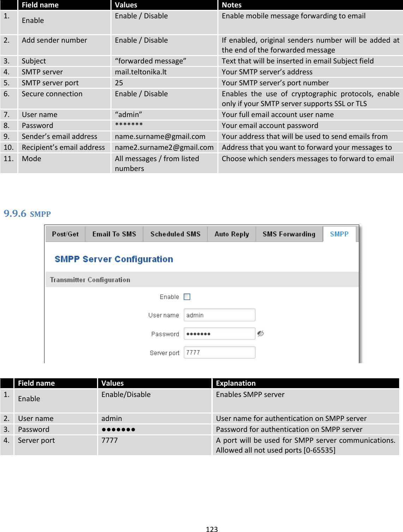Toggle password visibility eye icon
403x532 pixels.
pos(260,334)
